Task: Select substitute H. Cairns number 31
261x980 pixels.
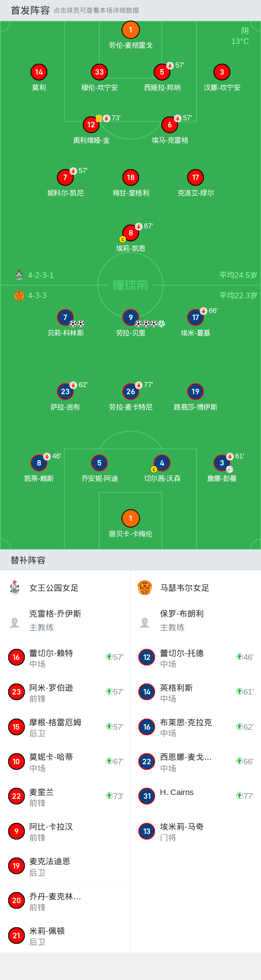Action: (x=196, y=796)
